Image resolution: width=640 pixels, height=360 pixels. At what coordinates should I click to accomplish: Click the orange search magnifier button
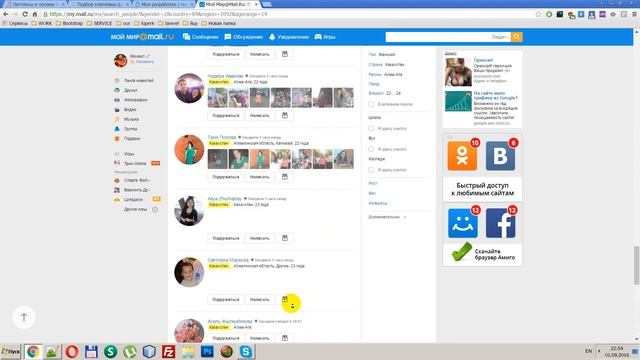pyautogui.click(x=516, y=37)
